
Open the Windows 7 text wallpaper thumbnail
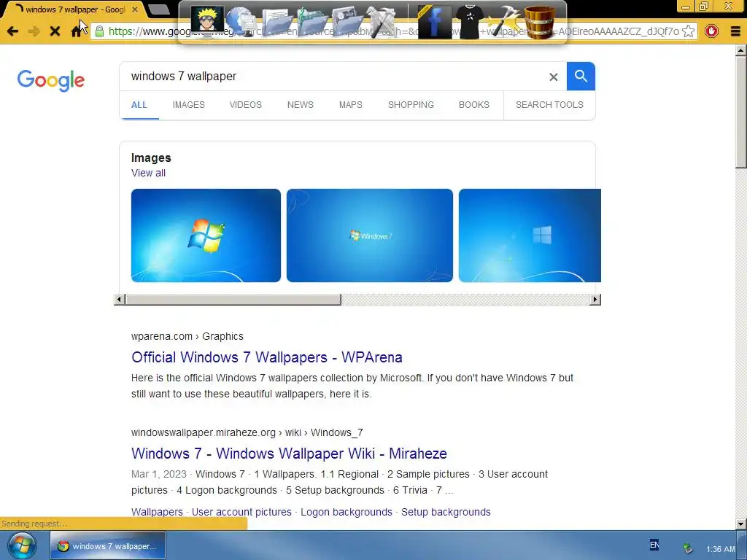(370, 236)
